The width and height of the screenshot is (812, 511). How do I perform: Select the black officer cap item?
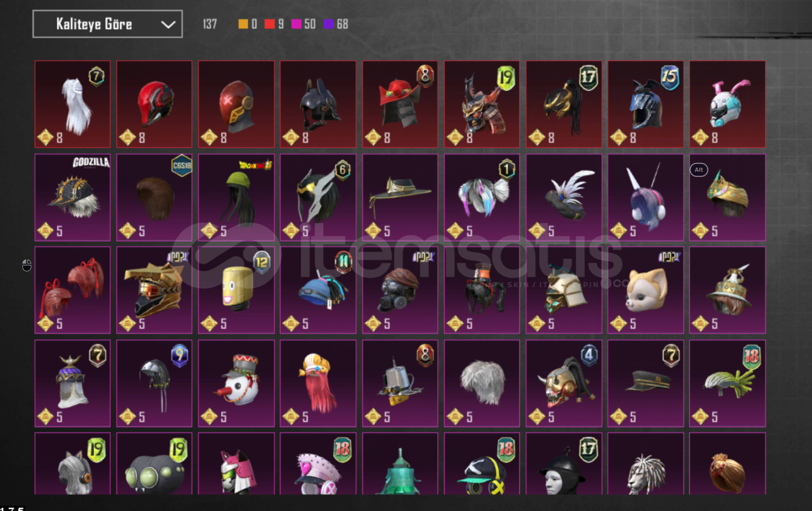[646, 384]
